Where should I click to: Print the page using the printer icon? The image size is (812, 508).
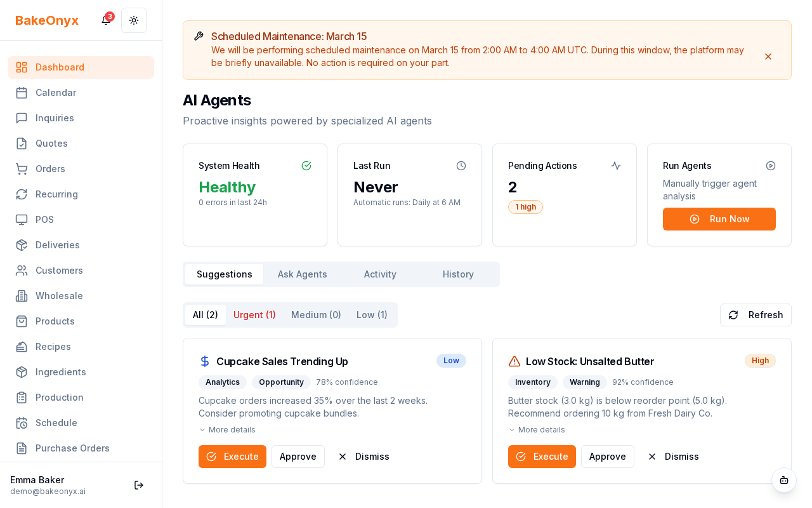tap(784, 481)
